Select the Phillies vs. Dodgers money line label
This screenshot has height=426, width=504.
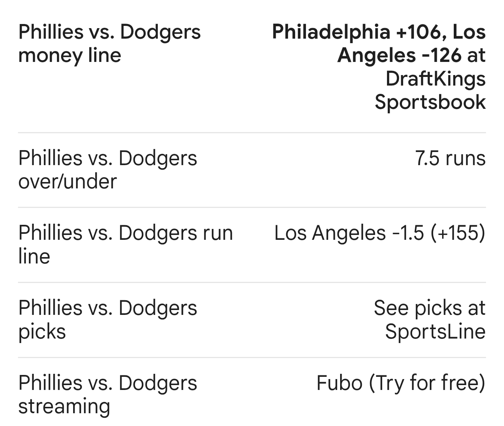point(109,43)
